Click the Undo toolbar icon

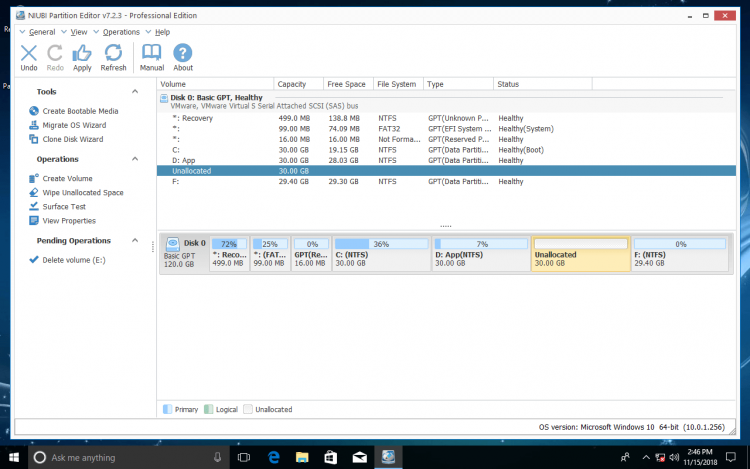(29, 53)
